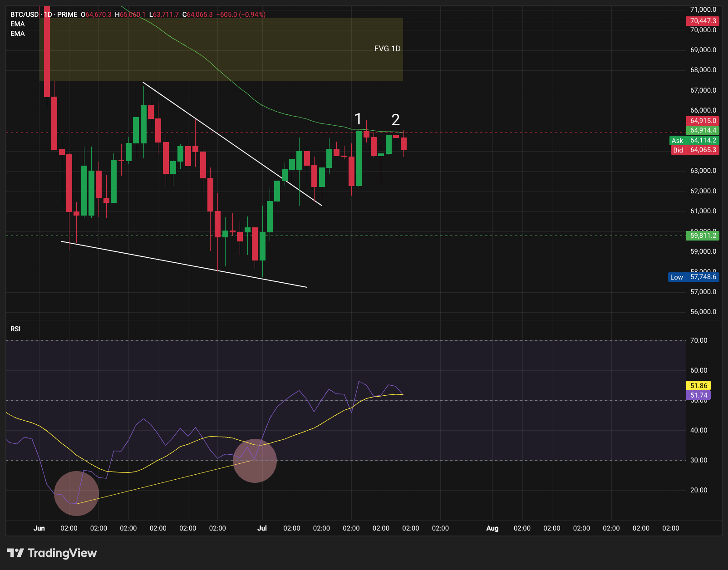The height and width of the screenshot is (570, 728).
Task: Select the right RSI highlight circle
Action: (x=255, y=461)
